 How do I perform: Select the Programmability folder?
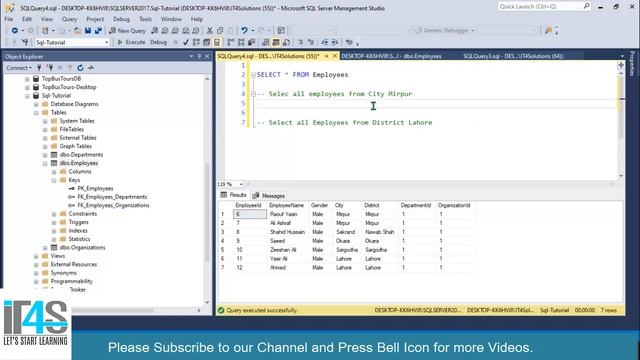click(71, 281)
